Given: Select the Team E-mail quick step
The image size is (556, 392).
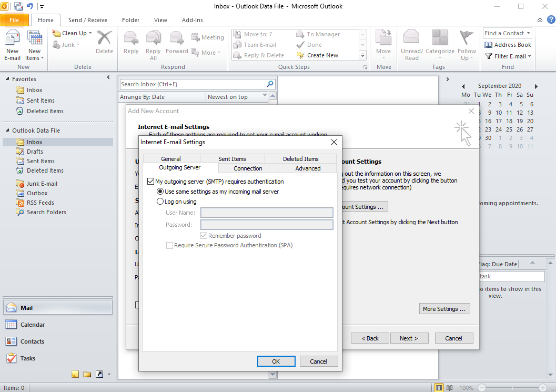Looking at the screenshot, I should click(x=255, y=45).
